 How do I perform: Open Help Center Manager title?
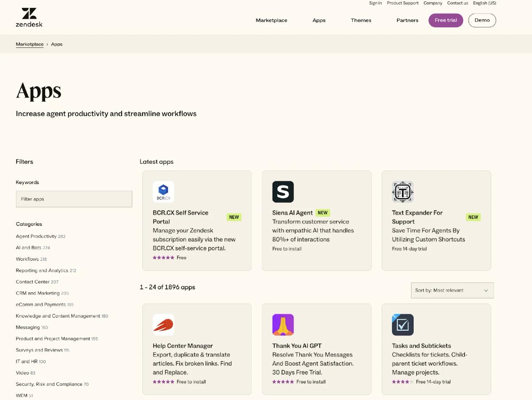coord(183,346)
